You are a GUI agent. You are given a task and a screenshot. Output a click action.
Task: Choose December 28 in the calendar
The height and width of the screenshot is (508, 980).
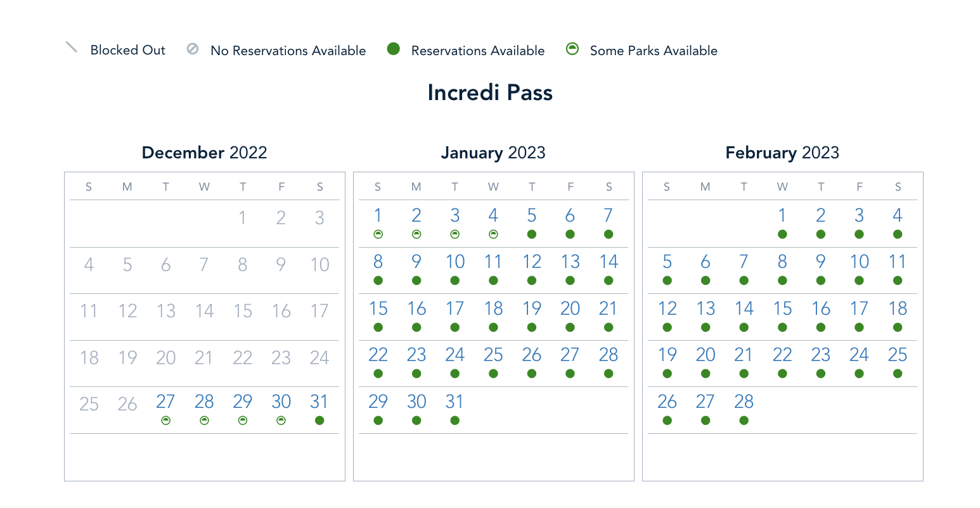204,402
